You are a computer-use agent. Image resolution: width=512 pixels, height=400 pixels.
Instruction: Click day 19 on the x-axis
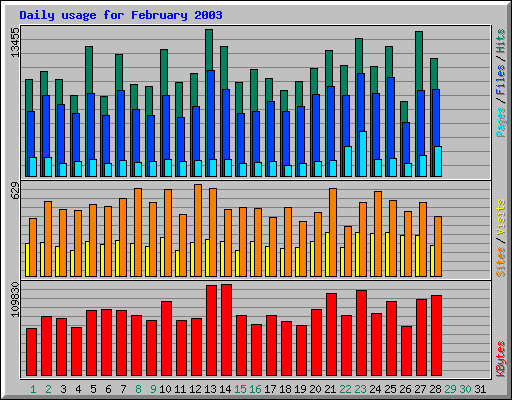300,389
